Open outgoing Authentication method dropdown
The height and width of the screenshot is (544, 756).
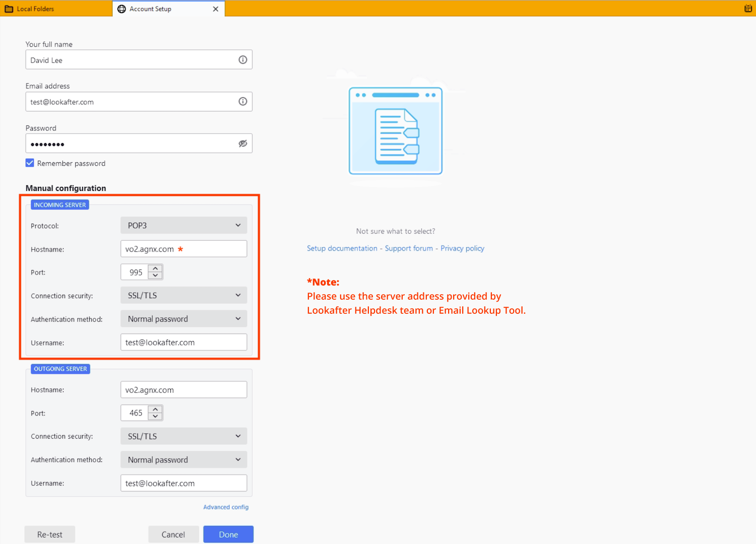pyautogui.click(x=183, y=460)
